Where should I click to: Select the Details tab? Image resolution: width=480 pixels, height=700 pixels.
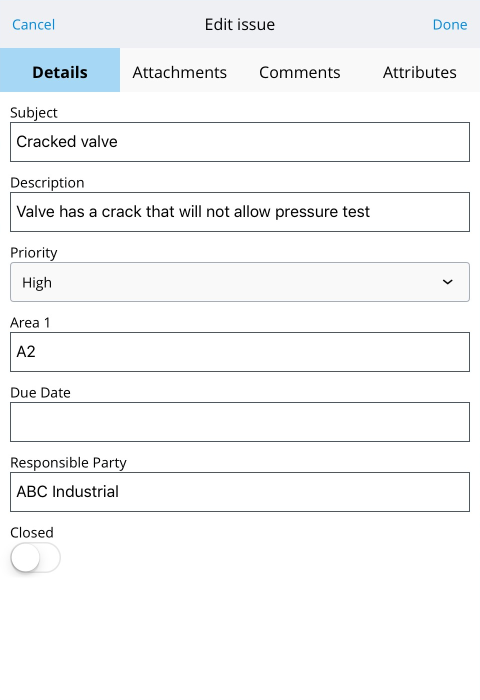60,72
